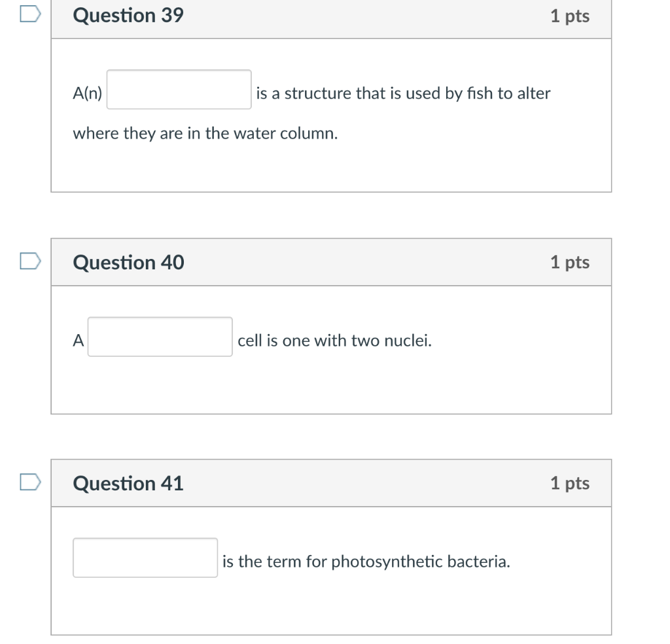Click the "Question 40" heading
The width and height of the screenshot is (670, 644).
(x=128, y=263)
